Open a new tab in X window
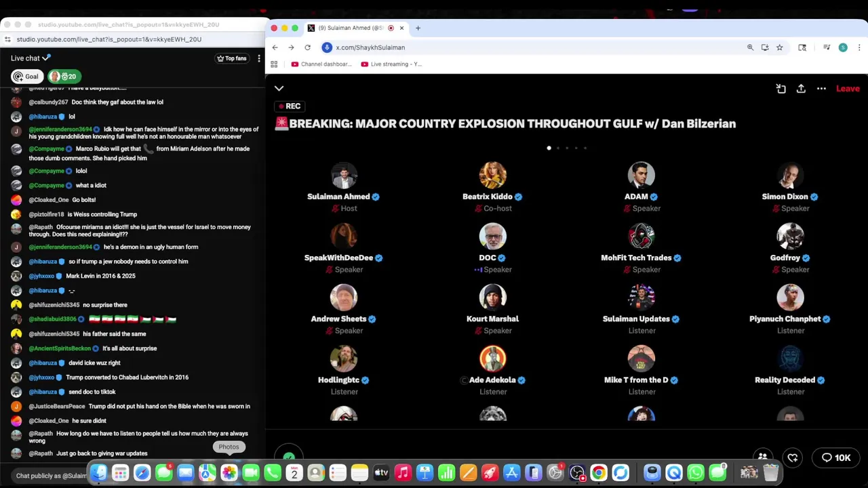This screenshot has width=868, height=488. tap(418, 28)
